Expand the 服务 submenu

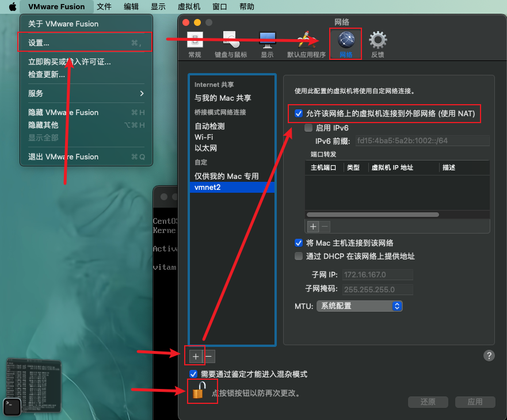(x=86, y=93)
